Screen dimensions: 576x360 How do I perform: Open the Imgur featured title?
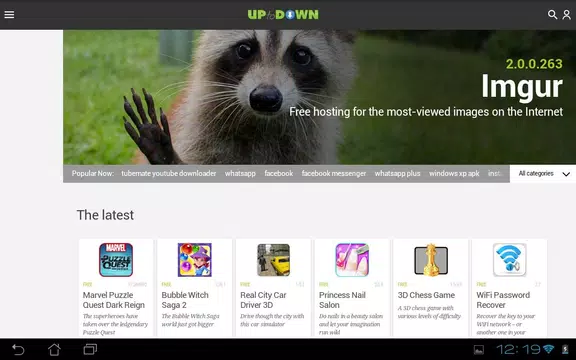[x=522, y=87]
